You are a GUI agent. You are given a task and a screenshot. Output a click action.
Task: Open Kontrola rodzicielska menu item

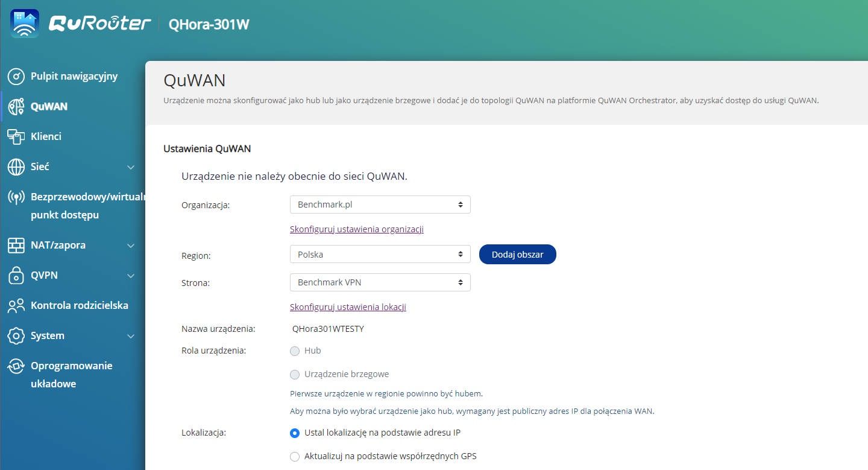point(80,306)
